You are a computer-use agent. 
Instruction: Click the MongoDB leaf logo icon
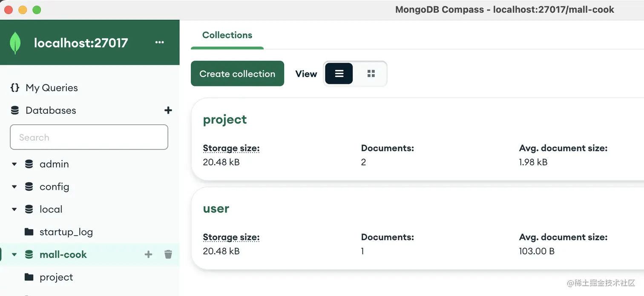pos(15,43)
